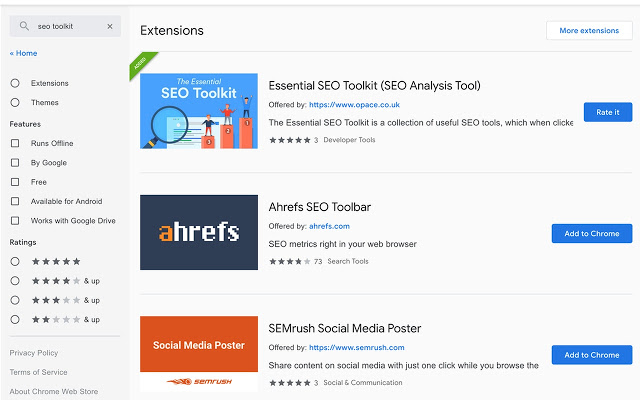Click the More extensions button
This screenshot has height=400, width=640.
tap(589, 31)
